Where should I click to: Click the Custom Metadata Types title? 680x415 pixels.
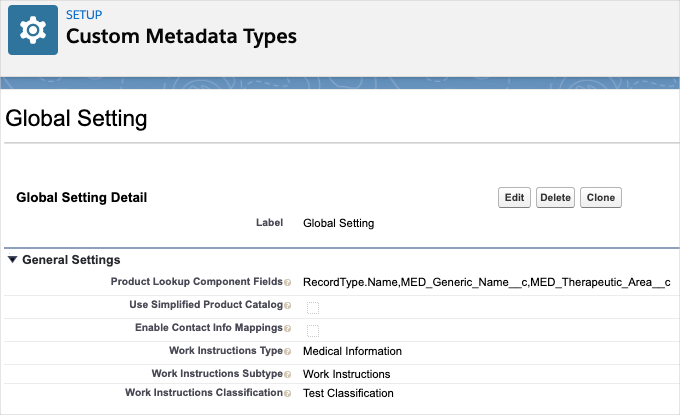[181, 37]
